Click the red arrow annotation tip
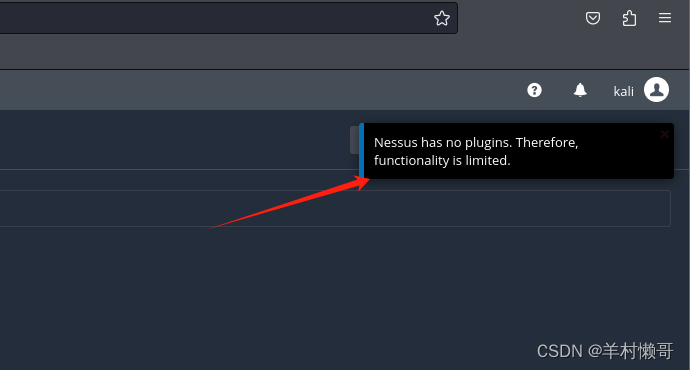The width and height of the screenshot is (690, 370). [366, 180]
